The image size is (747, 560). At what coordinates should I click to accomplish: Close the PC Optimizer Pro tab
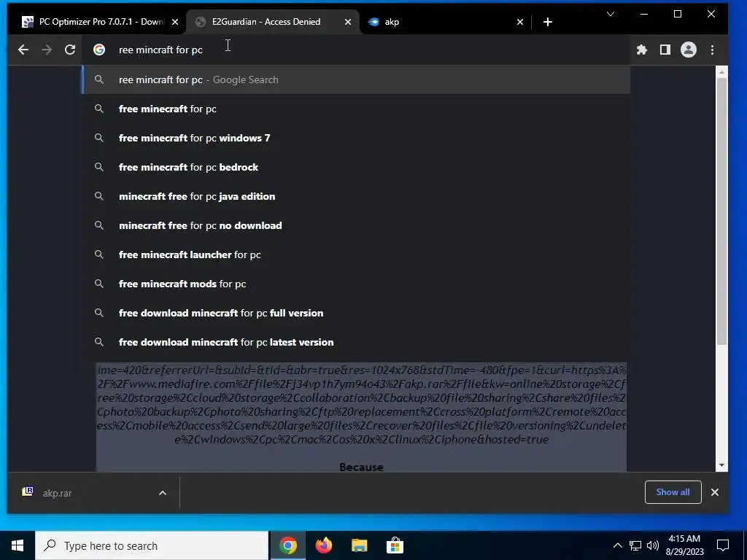[x=175, y=22]
